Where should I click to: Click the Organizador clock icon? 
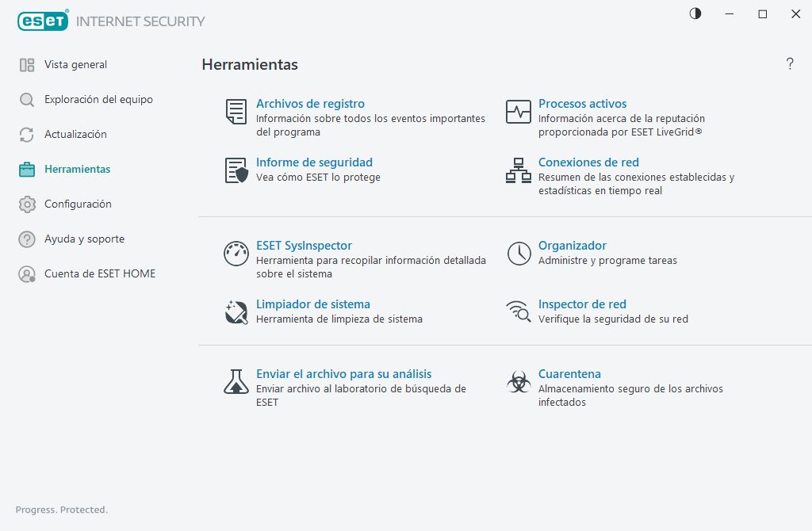[519, 254]
